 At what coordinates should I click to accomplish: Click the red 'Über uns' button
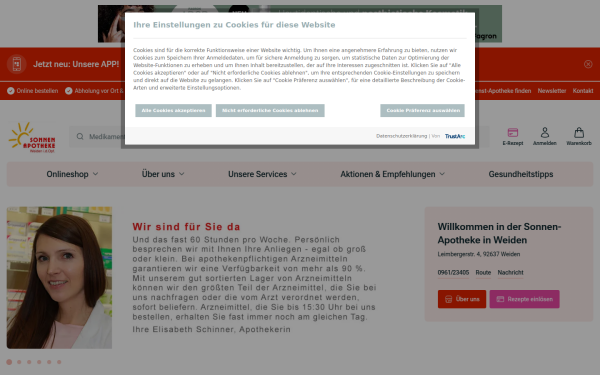[462, 299]
